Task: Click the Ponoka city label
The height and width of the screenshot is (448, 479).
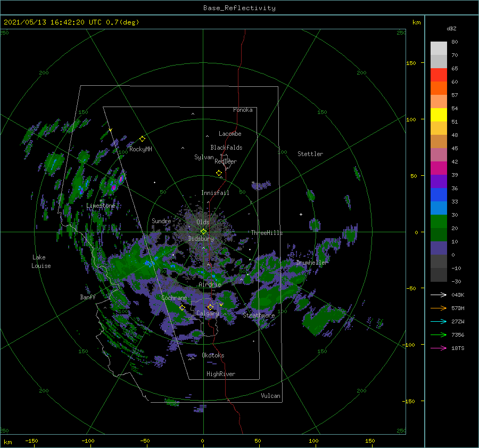Action: coord(243,110)
